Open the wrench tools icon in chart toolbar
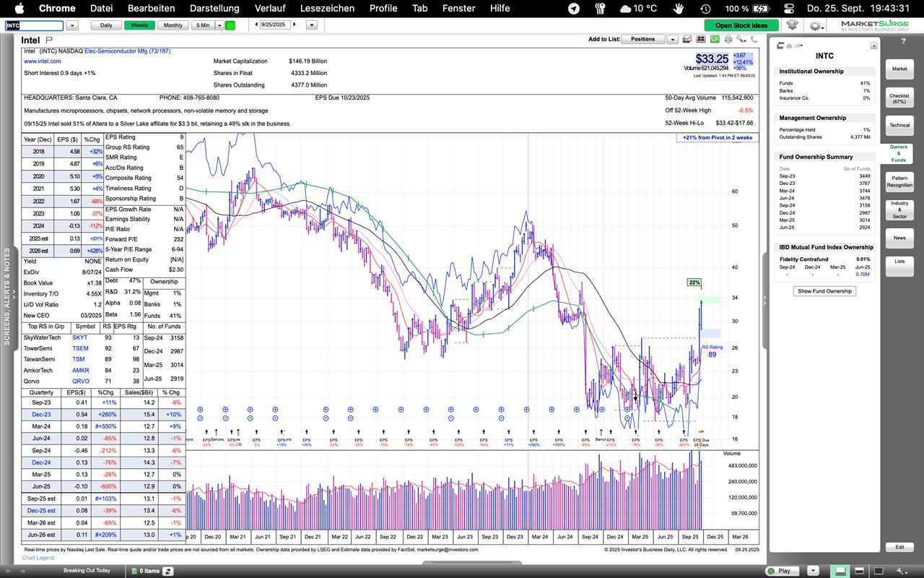924x578 pixels. pyautogui.click(x=741, y=40)
